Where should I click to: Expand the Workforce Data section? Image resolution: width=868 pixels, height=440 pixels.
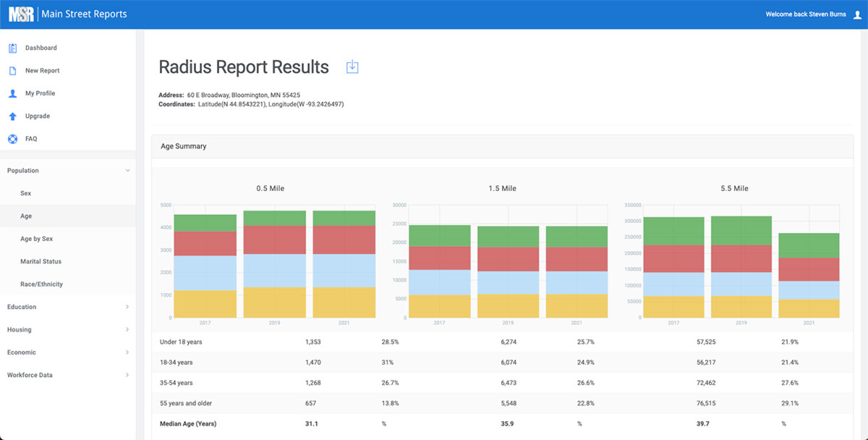[x=127, y=375]
